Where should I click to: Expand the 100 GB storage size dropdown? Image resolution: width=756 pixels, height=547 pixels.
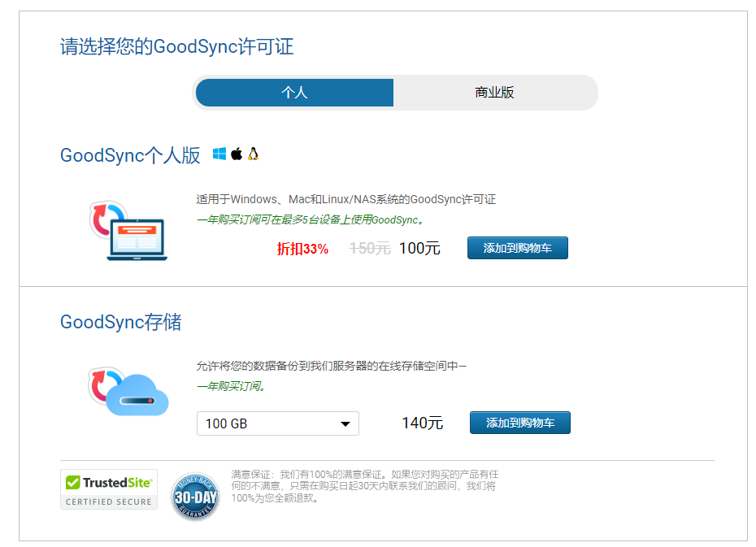(x=277, y=423)
